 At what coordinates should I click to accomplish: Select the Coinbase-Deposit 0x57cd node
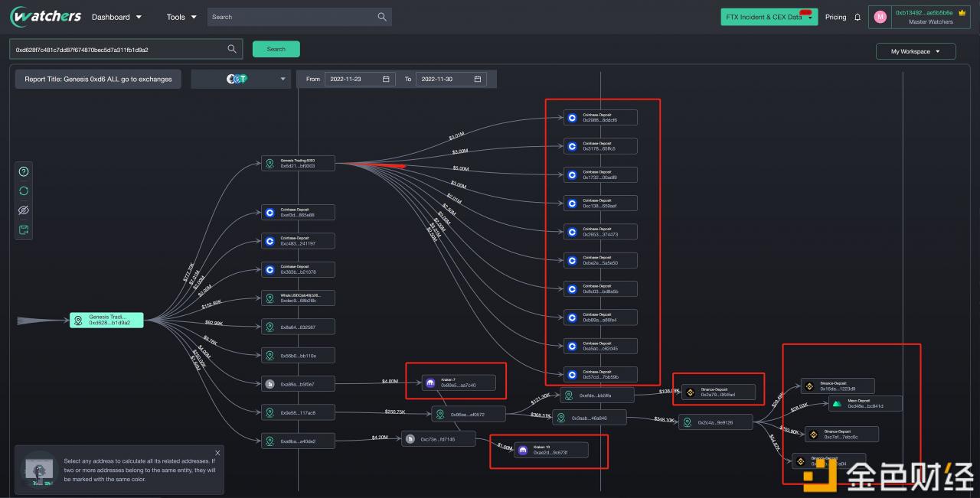(601, 374)
